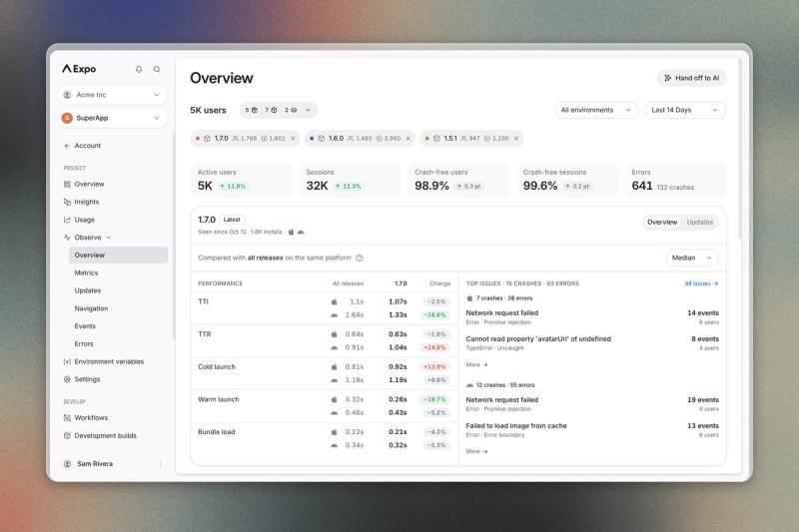This screenshot has height=532, width=799.
Task: Open Environment variables
Action: point(104,361)
